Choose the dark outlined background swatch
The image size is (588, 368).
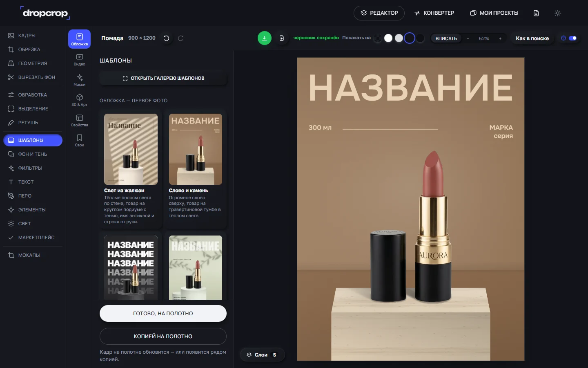[x=410, y=38]
